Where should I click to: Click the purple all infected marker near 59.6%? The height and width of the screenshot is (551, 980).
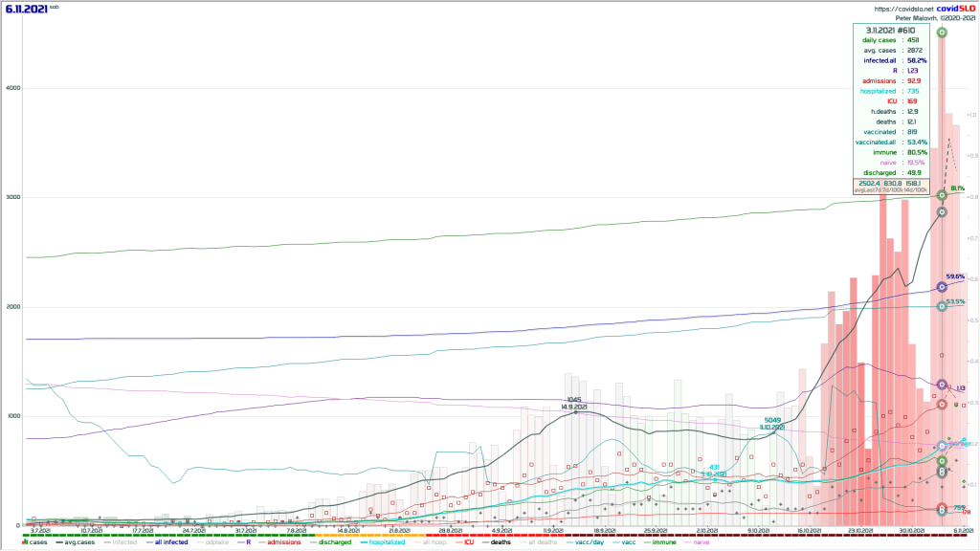tap(942, 286)
